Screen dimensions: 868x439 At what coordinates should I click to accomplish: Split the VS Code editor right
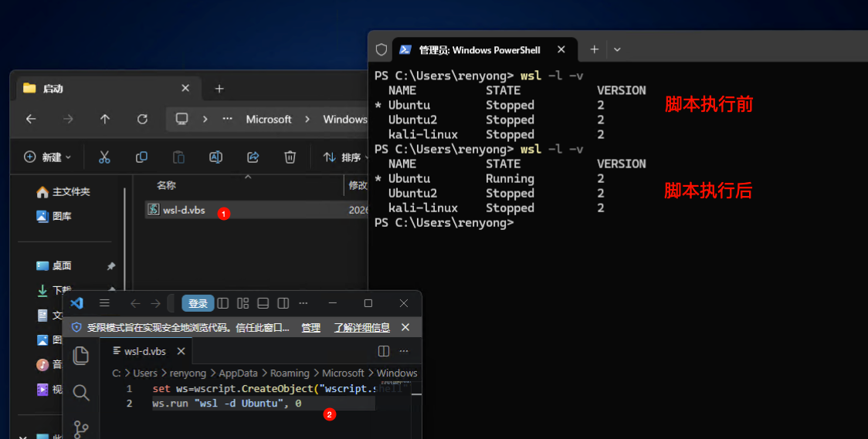pos(384,351)
